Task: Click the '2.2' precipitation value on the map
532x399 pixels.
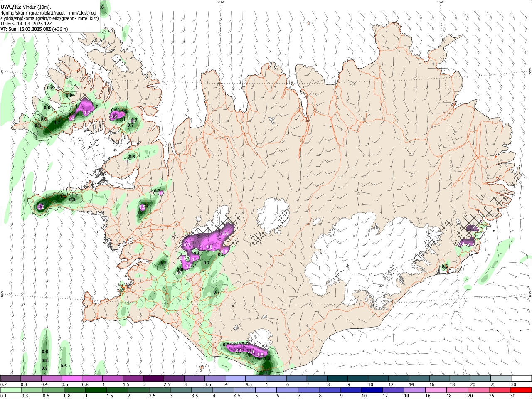Action: tap(41, 207)
